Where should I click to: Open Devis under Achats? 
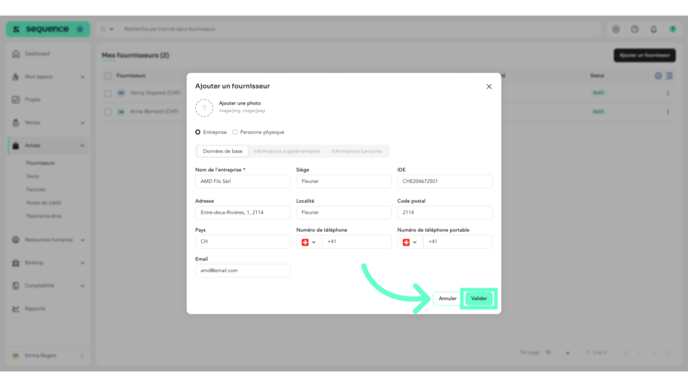coord(32,176)
